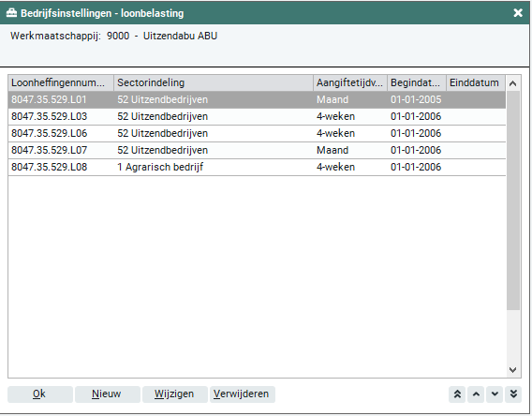Sort by the Loonheffingennummer column header
Screen dimensions: 532x416
(61, 82)
